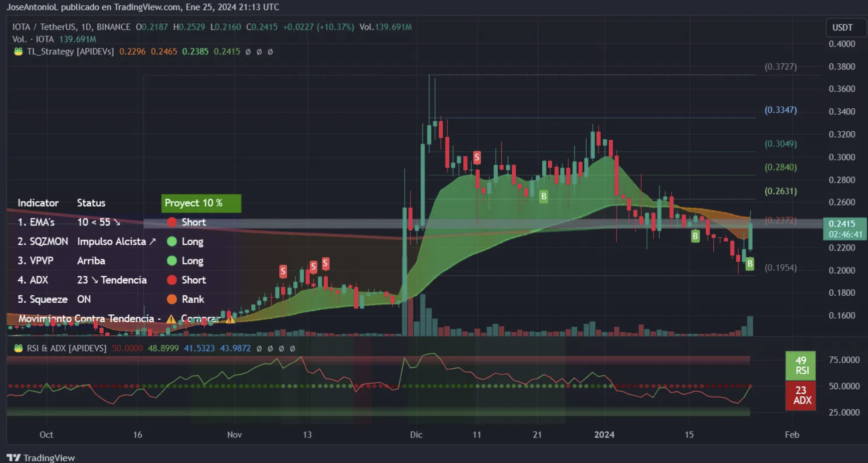The height and width of the screenshot is (463, 868).
Task: Click the S sell marker near December 11
Action: click(x=477, y=158)
